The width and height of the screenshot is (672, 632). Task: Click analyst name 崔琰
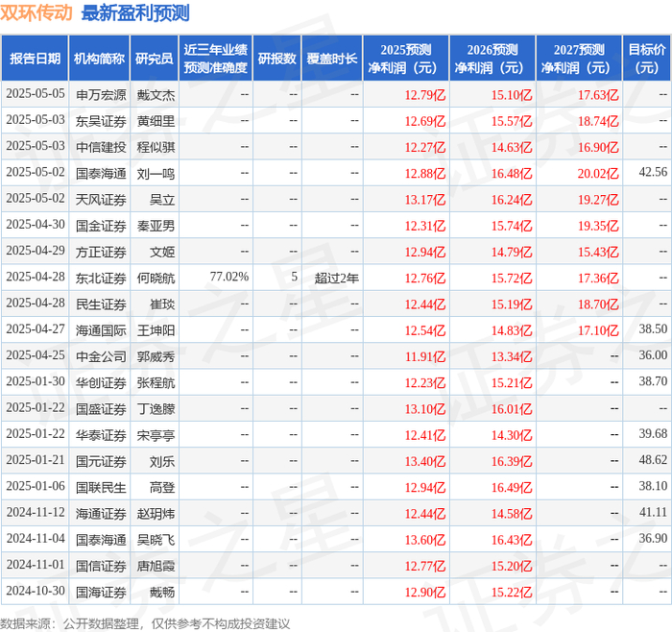pos(162,304)
